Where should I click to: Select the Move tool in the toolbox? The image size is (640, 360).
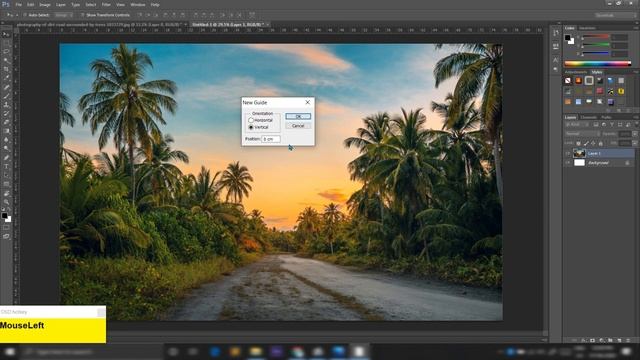[x=6, y=34]
